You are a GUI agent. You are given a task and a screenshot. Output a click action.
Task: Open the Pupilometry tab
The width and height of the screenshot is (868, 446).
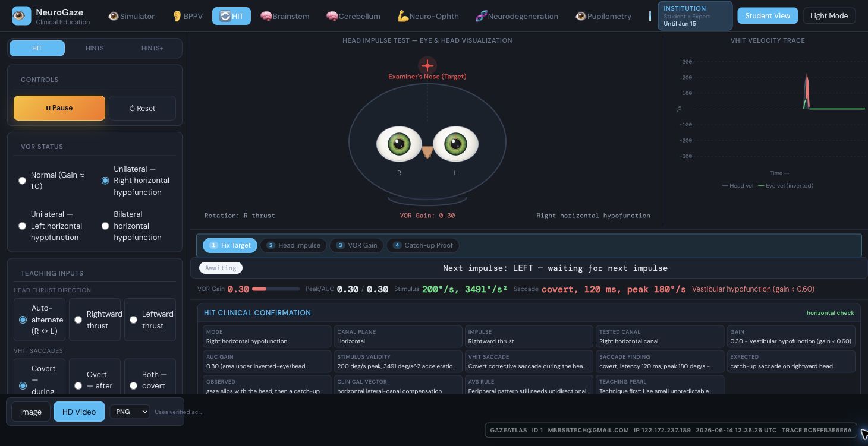pos(603,16)
